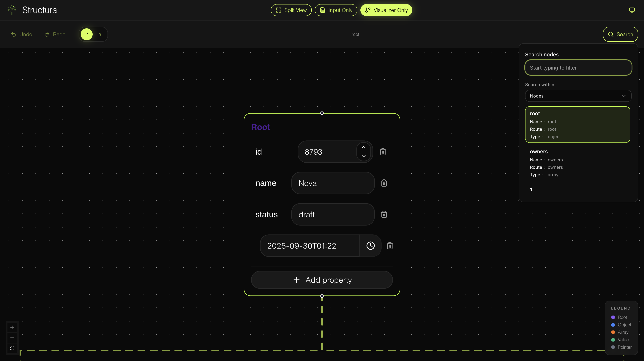Switch to Input Only mode
Viewport: 644px width, 361px height.
(336, 10)
